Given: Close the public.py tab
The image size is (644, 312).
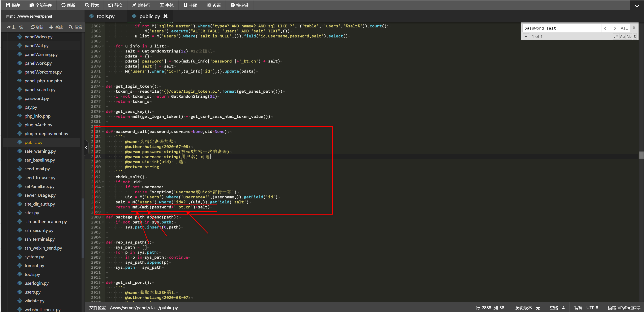Looking at the screenshot, I should tap(165, 16).
